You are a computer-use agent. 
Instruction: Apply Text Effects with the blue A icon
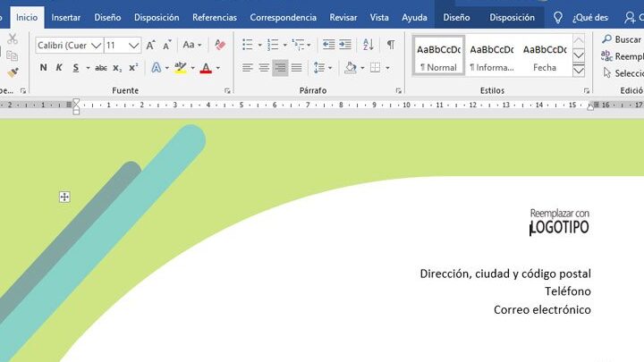coord(156,68)
